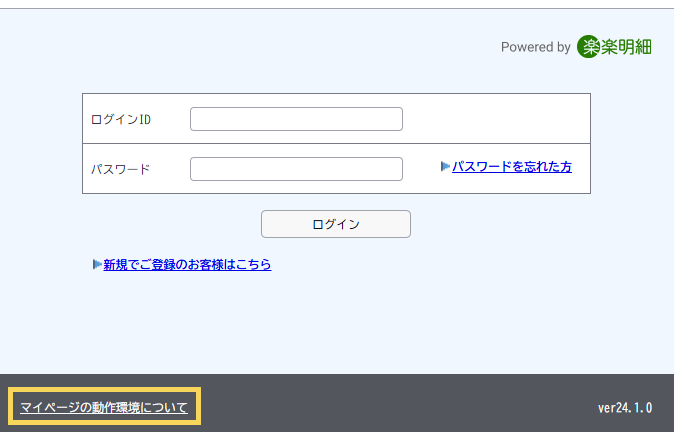Focus the パスワード input field
The image size is (674, 432).
pos(296,169)
